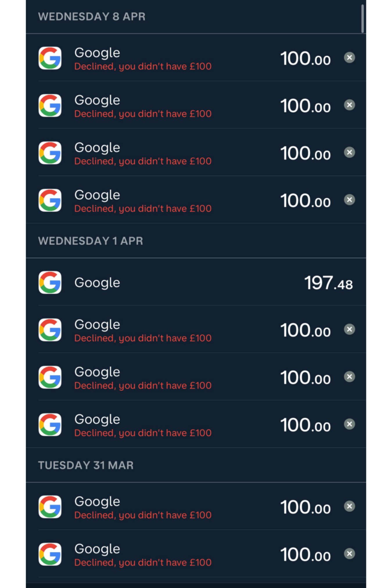392x588 pixels.
Task: Tap the Google name on last 31 Mar transaction
Action: [97, 549]
